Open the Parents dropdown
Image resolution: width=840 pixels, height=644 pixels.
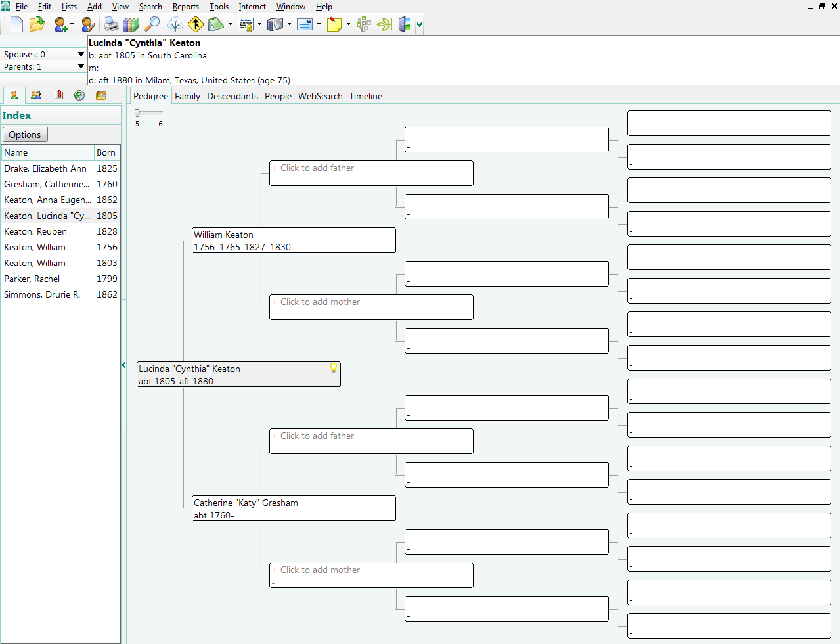coord(81,66)
